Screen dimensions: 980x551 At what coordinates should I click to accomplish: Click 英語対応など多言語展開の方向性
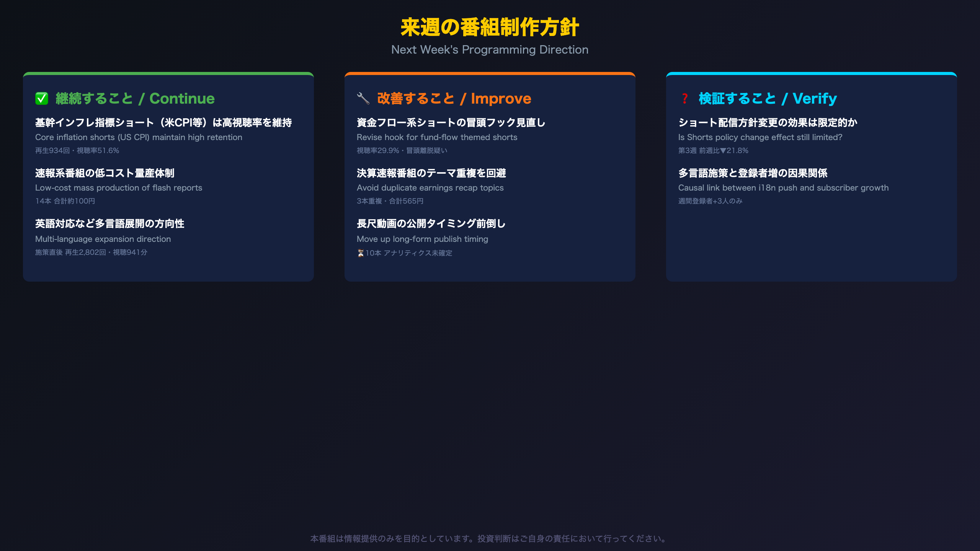110,223
